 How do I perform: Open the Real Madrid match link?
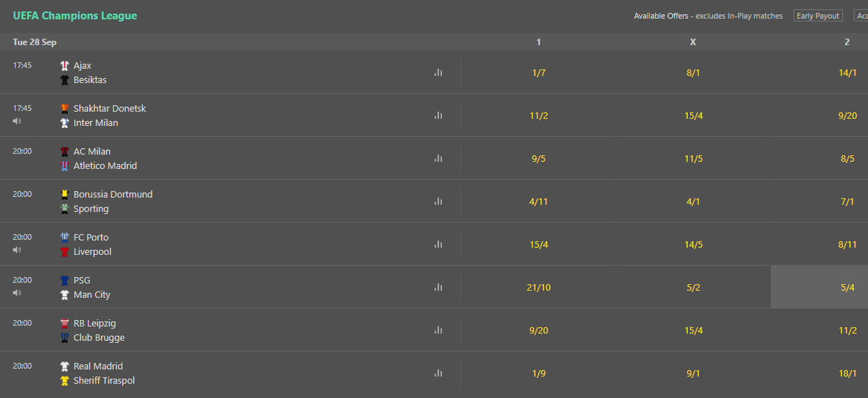point(98,366)
